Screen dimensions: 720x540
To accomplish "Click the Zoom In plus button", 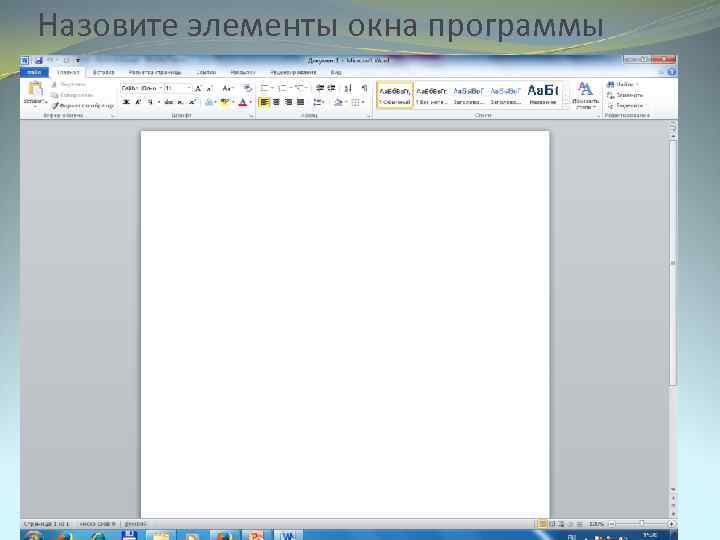I will pyautogui.click(x=671, y=524).
